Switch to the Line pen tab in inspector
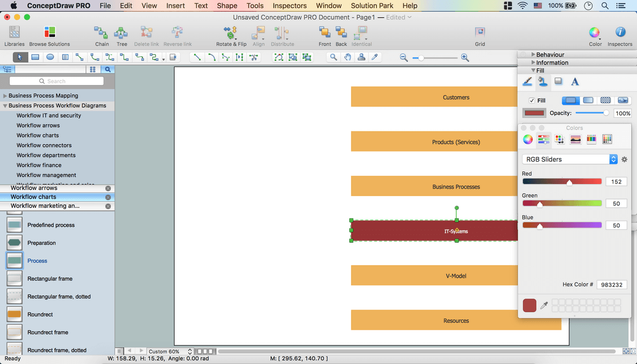Viewport: 637px width, 364px height. [x=528, y=82]
